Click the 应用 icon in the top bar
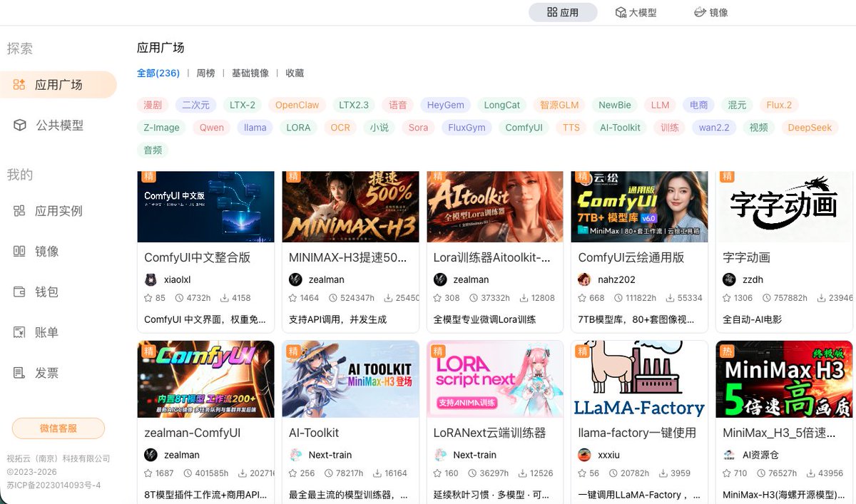 (552, 12)
